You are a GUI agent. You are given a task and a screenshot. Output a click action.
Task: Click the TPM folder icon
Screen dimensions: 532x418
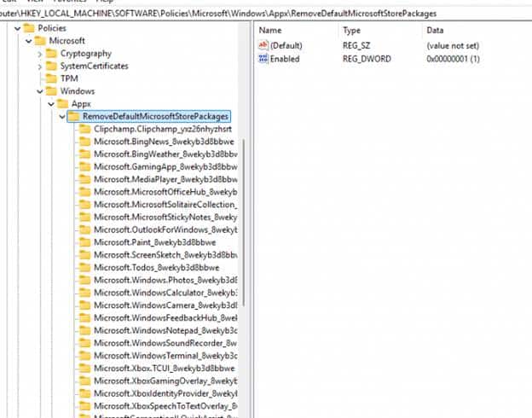tap(51, 78)
